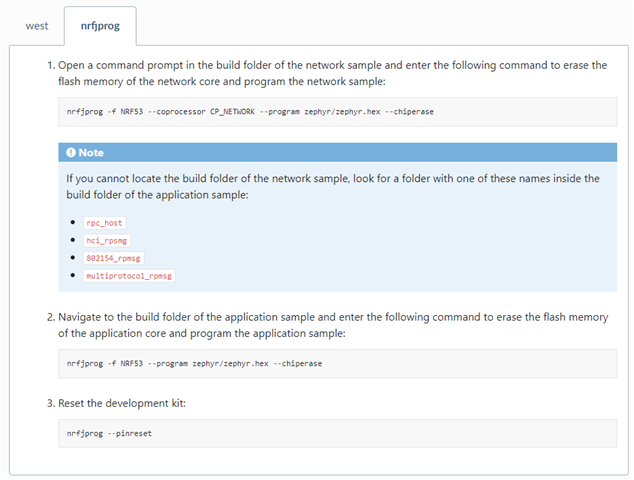
Task: Click zephyr/zephyr.hex in second command
Action: pos(230,364)
